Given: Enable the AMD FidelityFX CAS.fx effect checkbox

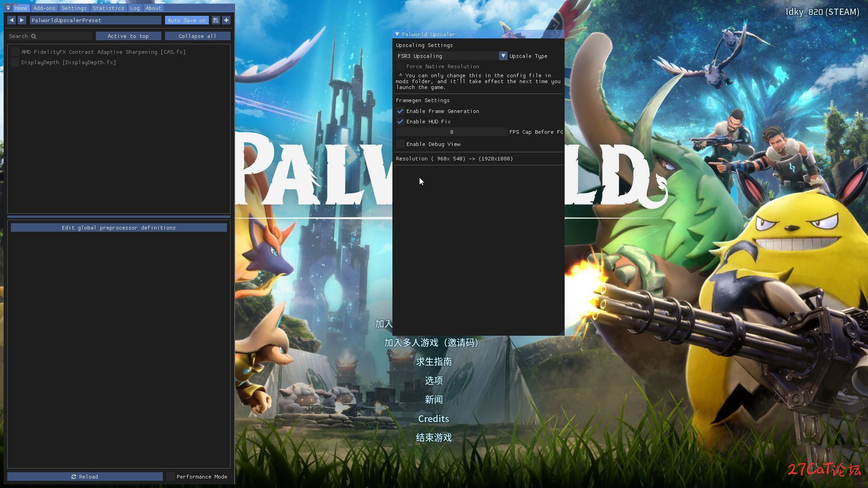Looking at the screenshot, I should [x=15, y=52].
